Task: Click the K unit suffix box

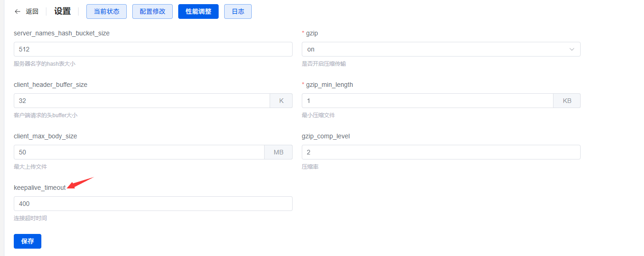Action: 281,101
